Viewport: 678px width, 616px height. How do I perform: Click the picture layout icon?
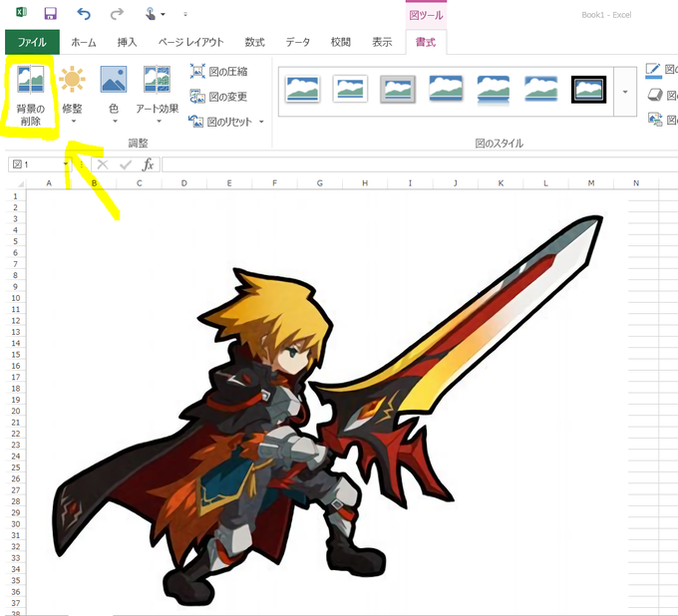[655, 119]
